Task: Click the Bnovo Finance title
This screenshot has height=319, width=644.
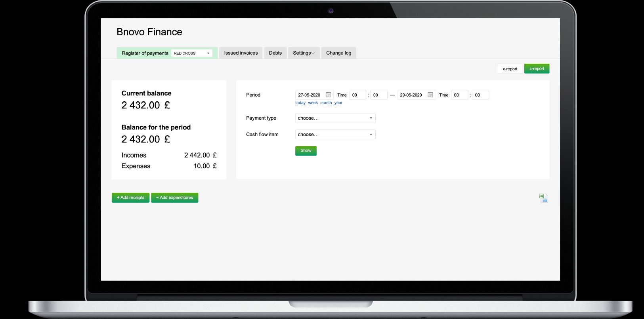Action: tap(149, 32)
